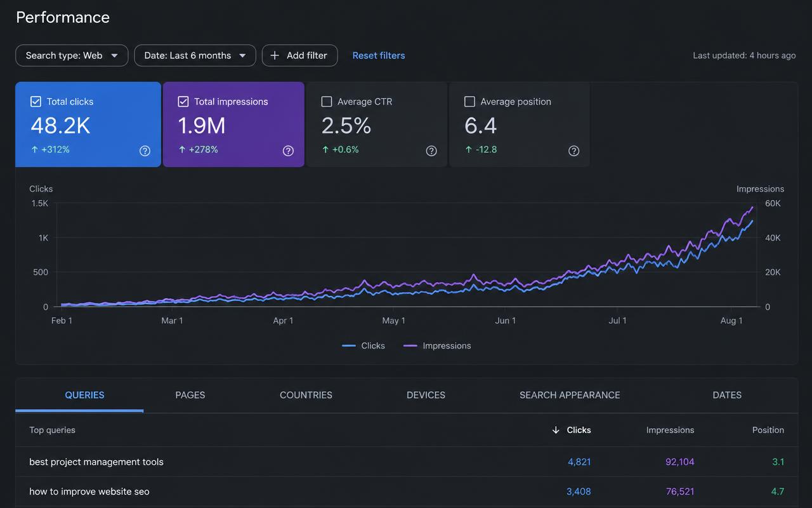
Task: Click the 3,408 clicks value
Action: [579, 491]
